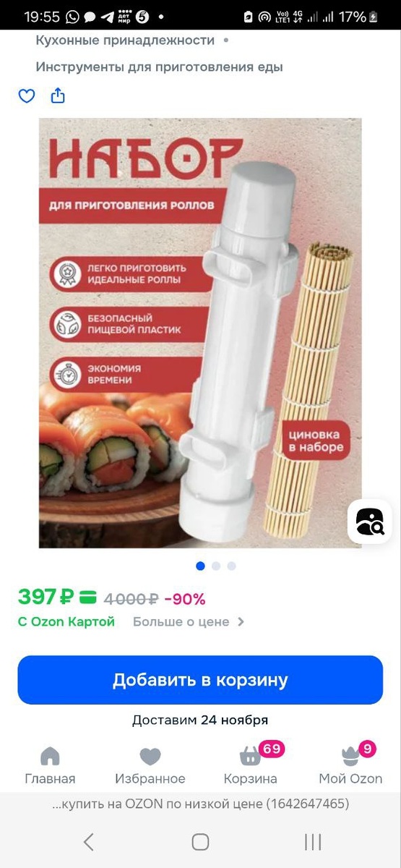Screen dimensions: 401x868
Task: Tap the share icon below breadcrumbs
Action: [58, 95]
